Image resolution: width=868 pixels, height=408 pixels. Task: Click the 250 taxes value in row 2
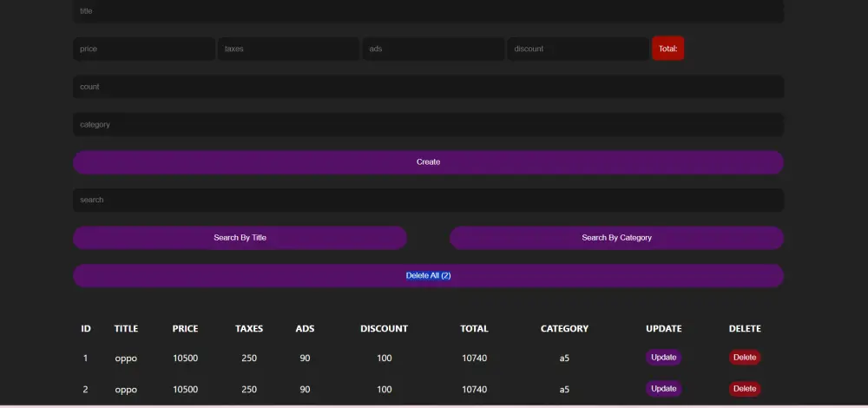tap(249, 390)
